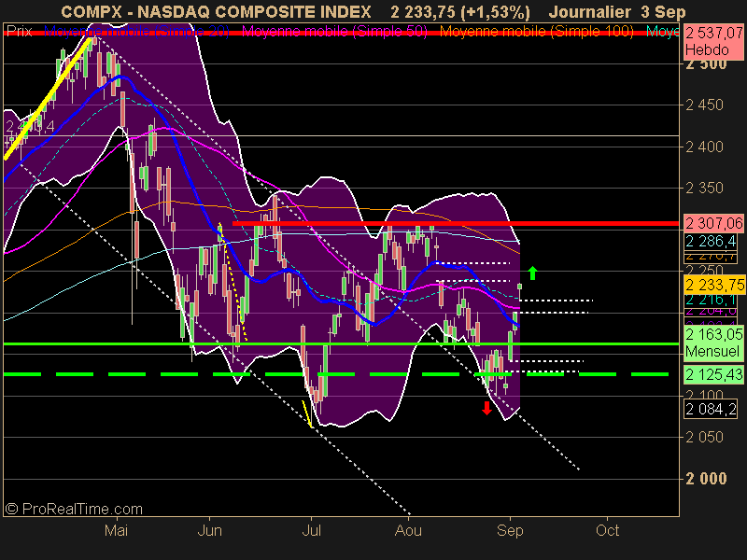
Task: Click the 2 400 price axis value
Action: click(x=704, y=147)
